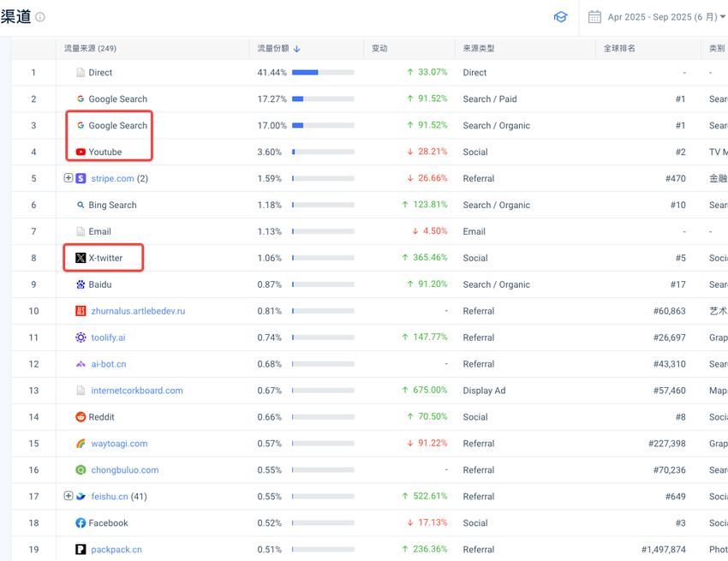This screenshot has width=728, height=561.
Task: Click the chongbuluo.com favicon icon
Action: (x=81, y=470)
